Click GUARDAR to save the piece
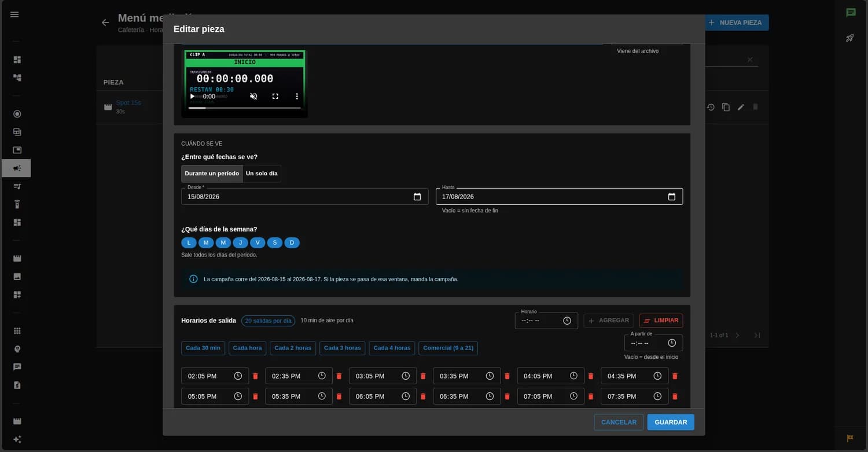Viewport: 868px width, 452px height. pyautogui.click(x=671, y=422)
